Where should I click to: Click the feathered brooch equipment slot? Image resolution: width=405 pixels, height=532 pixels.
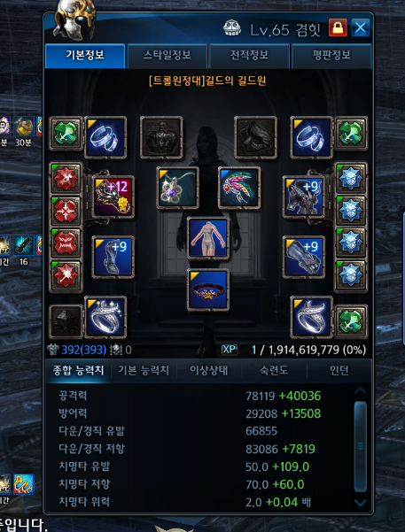tap(239, 188)
